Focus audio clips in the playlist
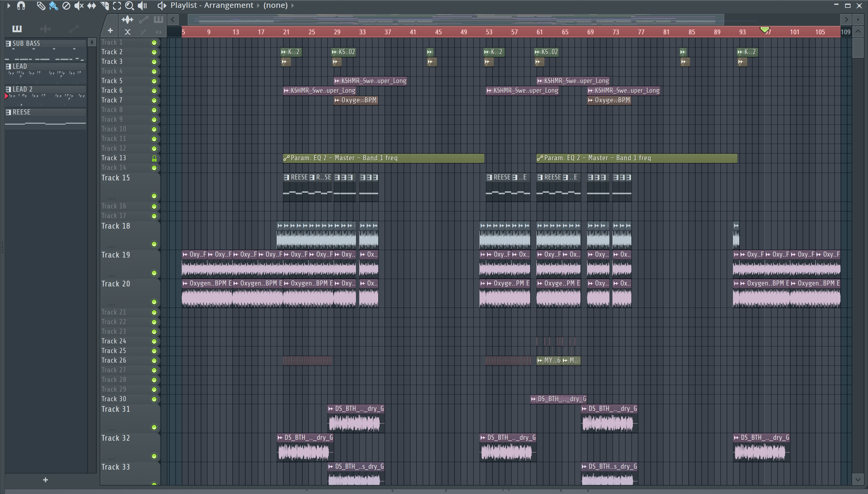The width and height of the screenshot is (868, 494). click(x=127, y=20)
